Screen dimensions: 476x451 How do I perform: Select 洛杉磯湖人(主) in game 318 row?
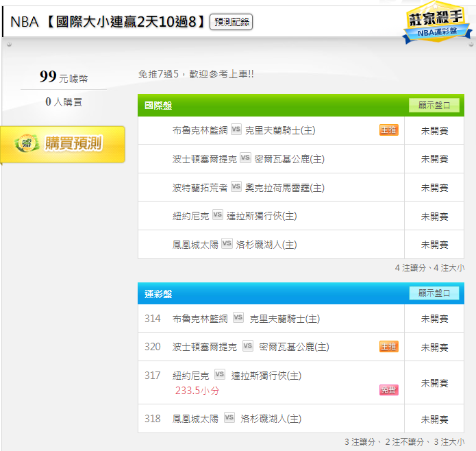(271, 419)
